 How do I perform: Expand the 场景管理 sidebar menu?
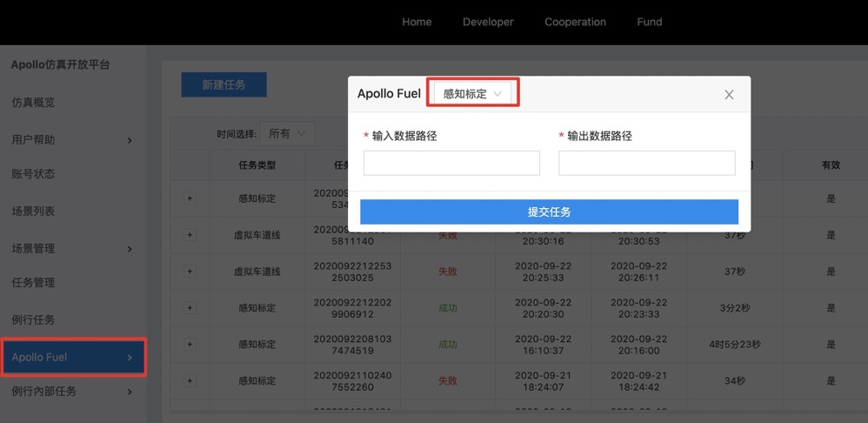coord(72,249)
